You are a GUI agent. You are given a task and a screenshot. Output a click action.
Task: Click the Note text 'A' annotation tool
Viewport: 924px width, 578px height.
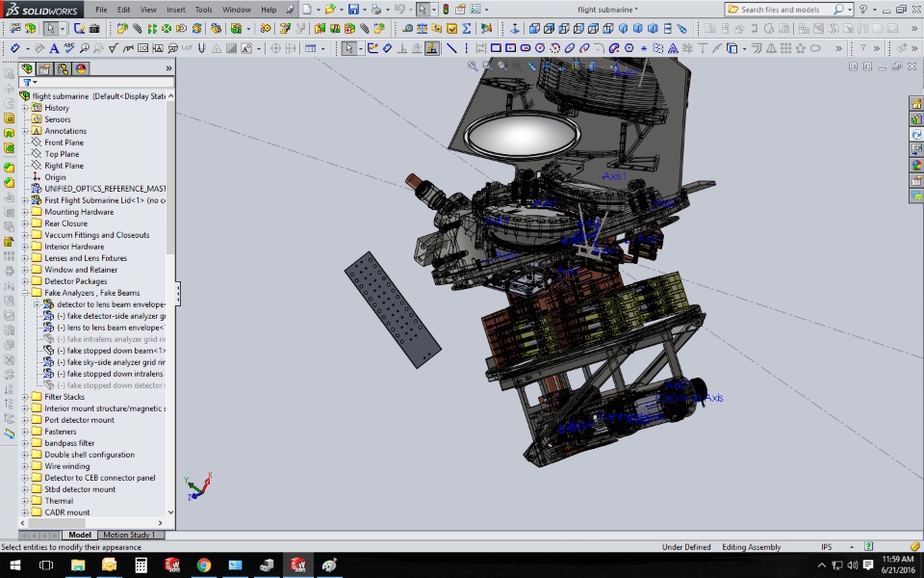click(54, 48)
